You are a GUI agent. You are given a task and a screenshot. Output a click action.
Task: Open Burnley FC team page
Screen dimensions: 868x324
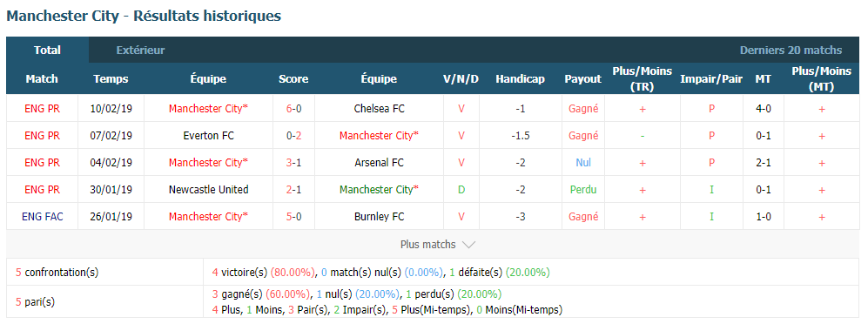(x=380, y=217)
